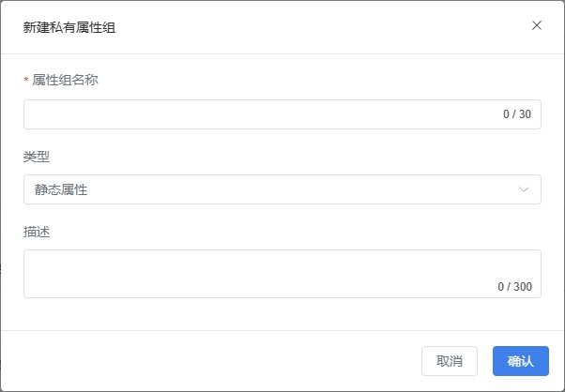This screenshot has width=565, height=392.
Task: Confirm with the 确认 button
Action: (520, 361)
